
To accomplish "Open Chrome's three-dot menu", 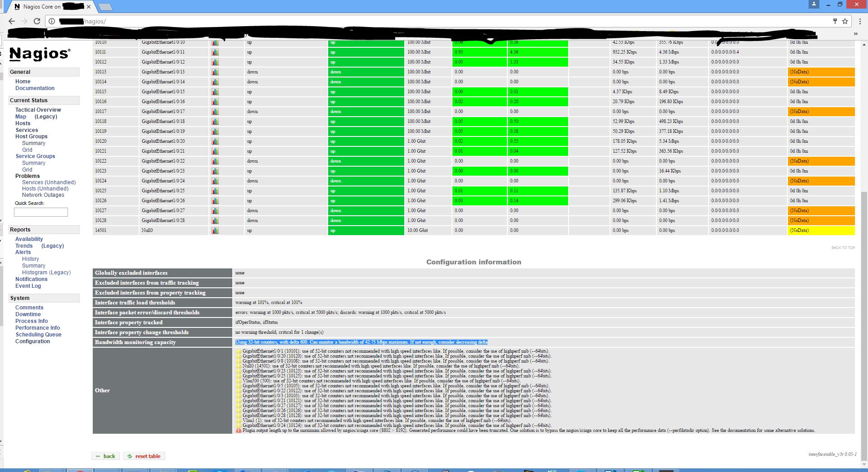I will pos(860,21).
